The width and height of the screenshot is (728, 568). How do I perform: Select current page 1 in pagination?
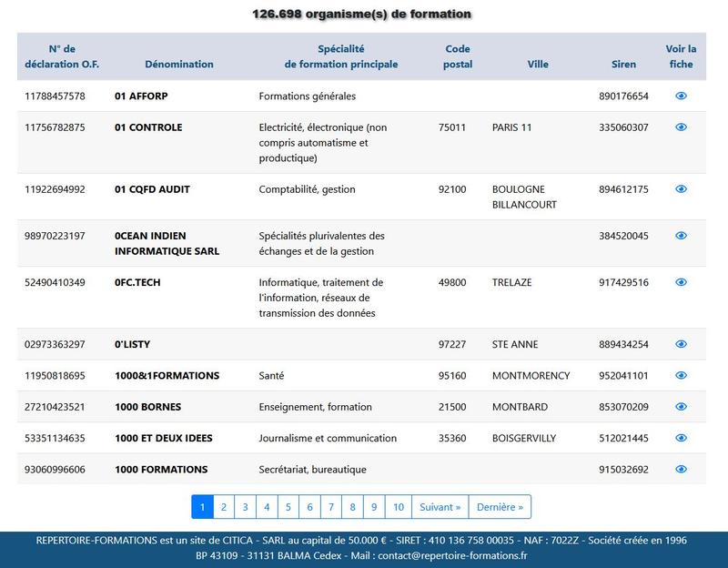pyautogui.click(x=202, y=507)
